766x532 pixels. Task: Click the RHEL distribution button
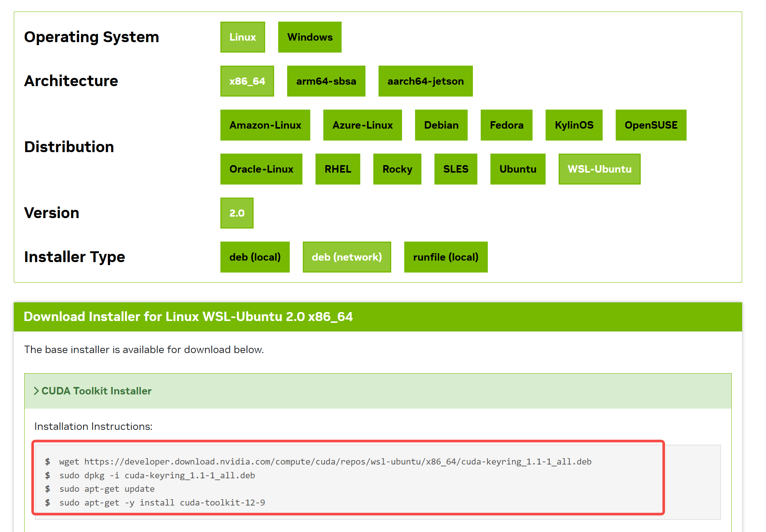[x=338, y=169]
